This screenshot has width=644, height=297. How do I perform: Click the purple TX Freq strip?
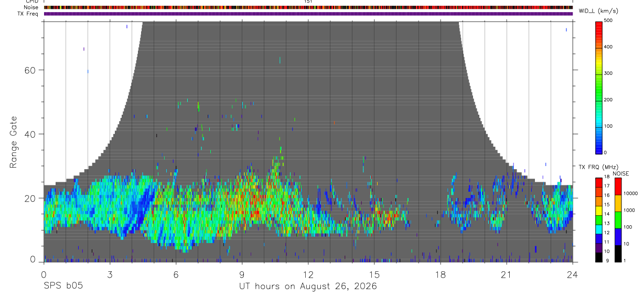pos(308,14)
